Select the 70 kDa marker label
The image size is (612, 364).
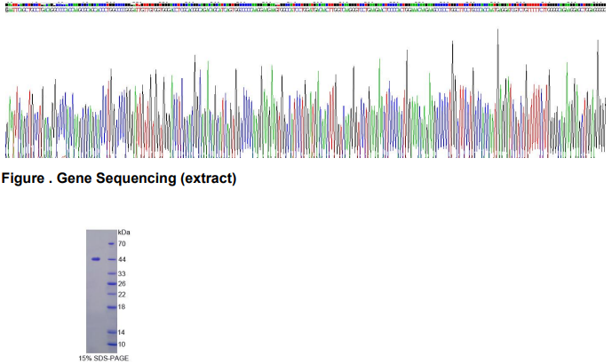[x=122, y=244]
